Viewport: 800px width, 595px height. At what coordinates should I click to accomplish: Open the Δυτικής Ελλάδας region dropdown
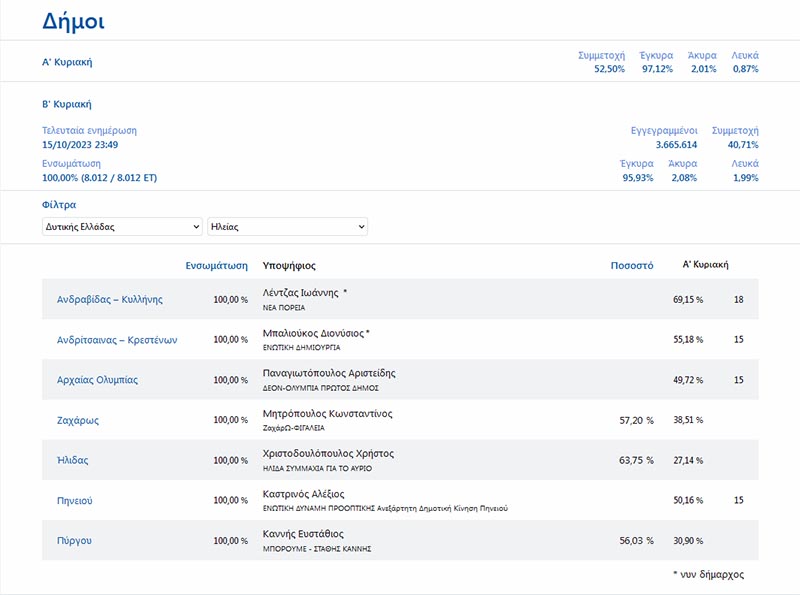(122, 227)
